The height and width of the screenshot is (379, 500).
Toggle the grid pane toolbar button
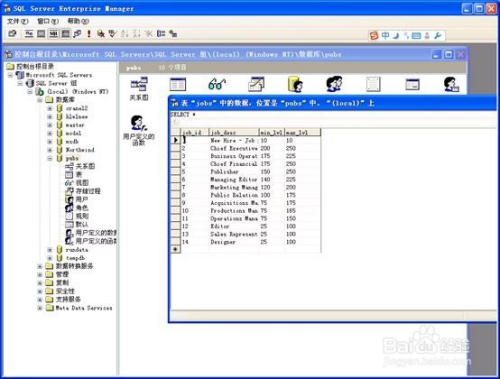(x=41, y=34)
